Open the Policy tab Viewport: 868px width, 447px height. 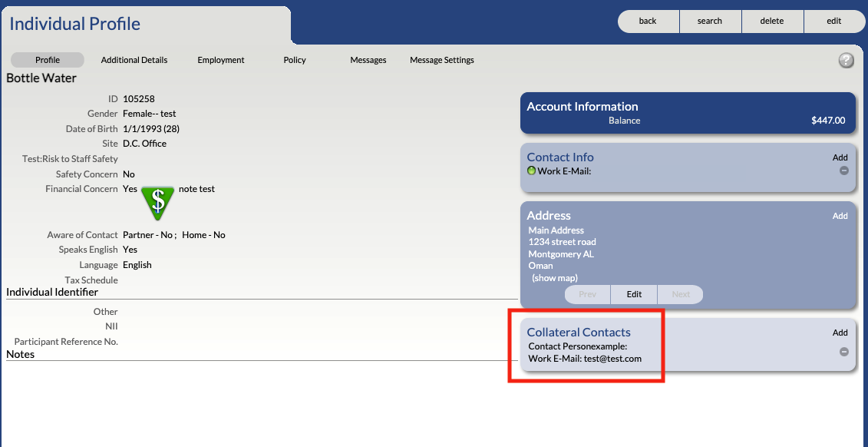[x=295, y=60]
